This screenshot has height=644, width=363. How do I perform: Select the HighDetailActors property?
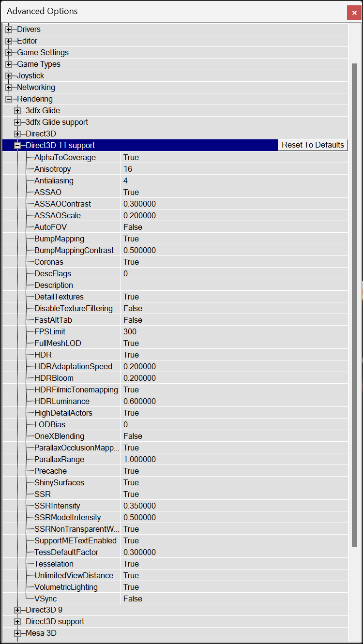pos(63,413)
